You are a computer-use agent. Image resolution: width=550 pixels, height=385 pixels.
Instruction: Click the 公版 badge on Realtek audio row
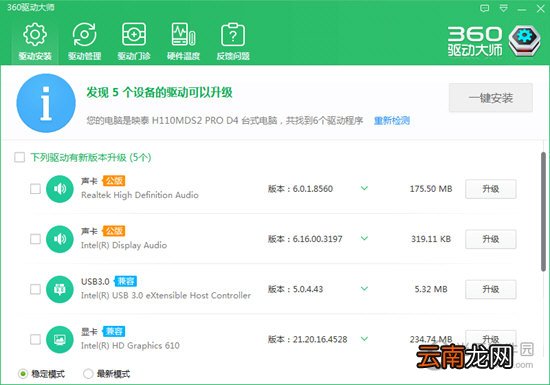click(114, 181)
